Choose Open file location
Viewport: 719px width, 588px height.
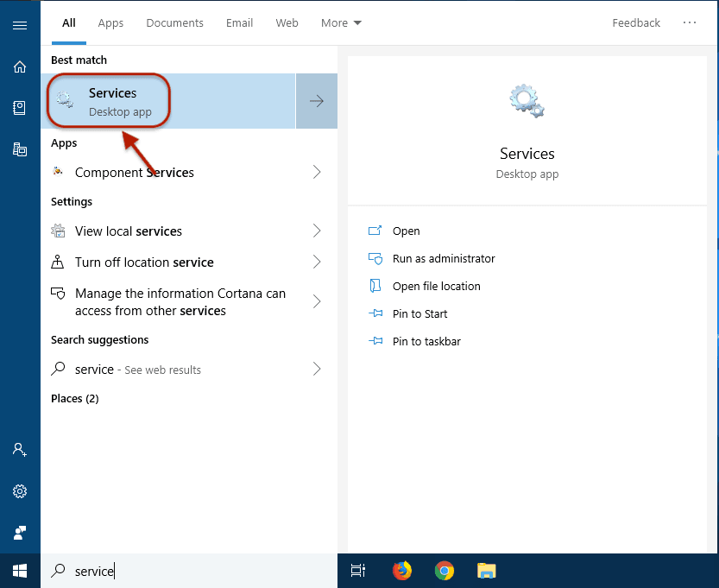point(436,286)
